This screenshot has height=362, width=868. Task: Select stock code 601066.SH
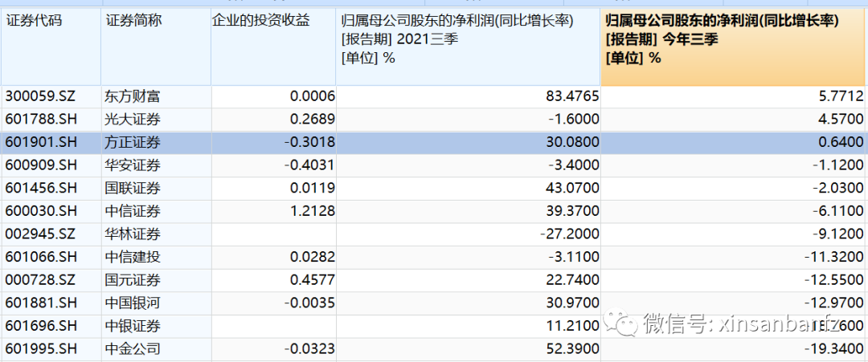40,257
